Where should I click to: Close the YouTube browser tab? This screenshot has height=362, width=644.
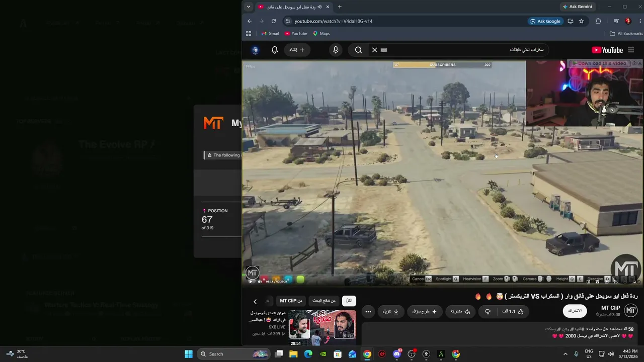click(x=328, y=7)
